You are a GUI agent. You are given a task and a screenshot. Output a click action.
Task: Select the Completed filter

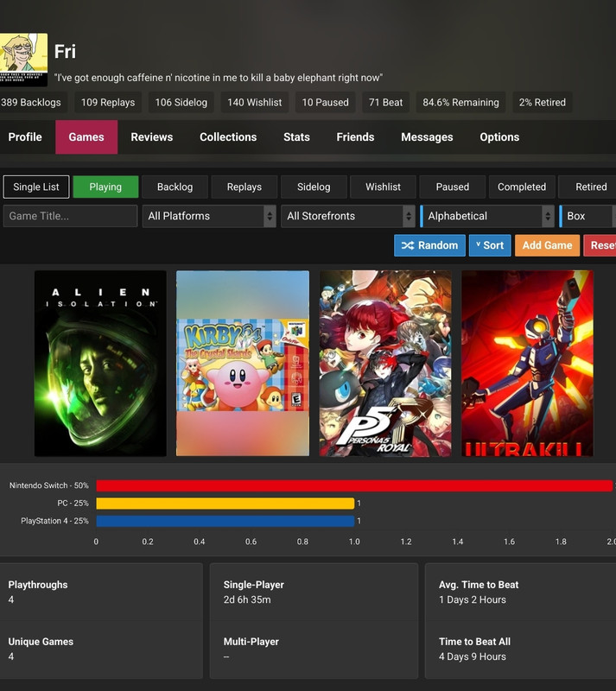[x=522, y=187]
